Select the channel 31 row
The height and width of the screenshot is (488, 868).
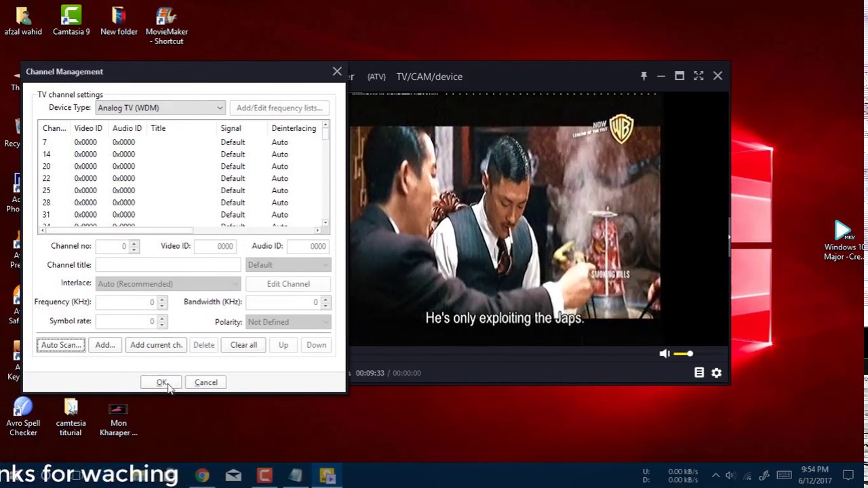click(180, 215)
